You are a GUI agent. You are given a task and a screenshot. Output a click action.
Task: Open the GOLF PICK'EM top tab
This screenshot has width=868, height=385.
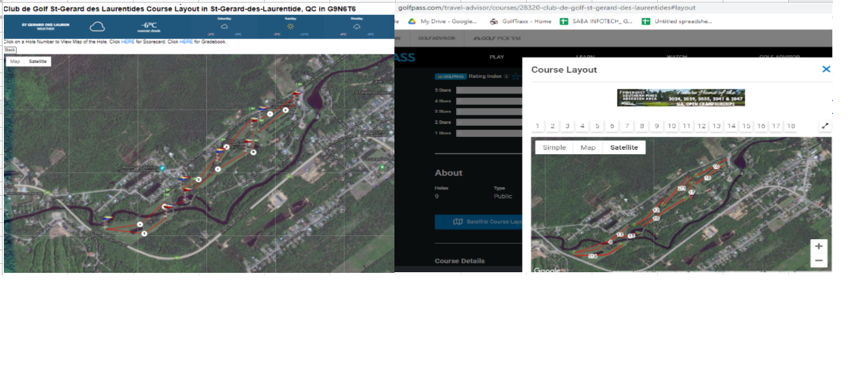coord(497,38)
